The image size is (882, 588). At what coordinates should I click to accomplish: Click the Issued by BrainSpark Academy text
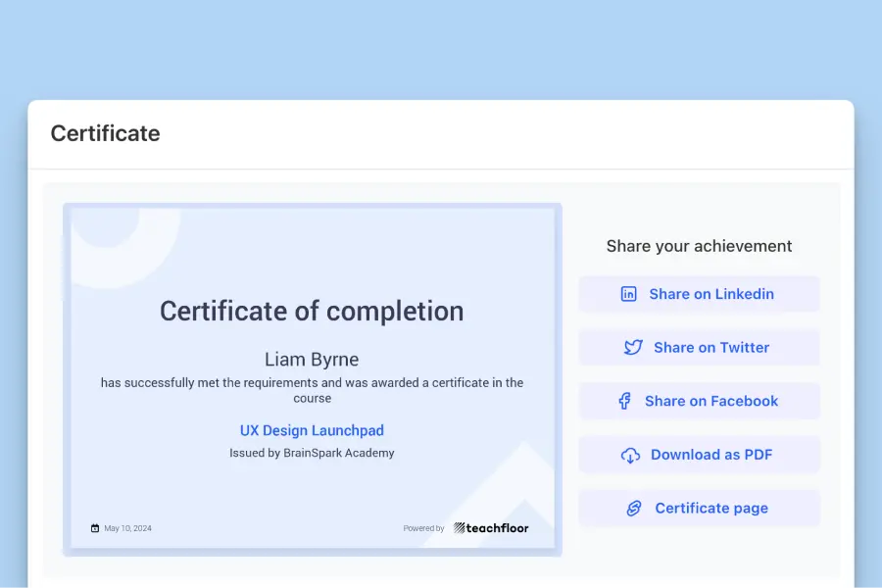pos(312,453)
